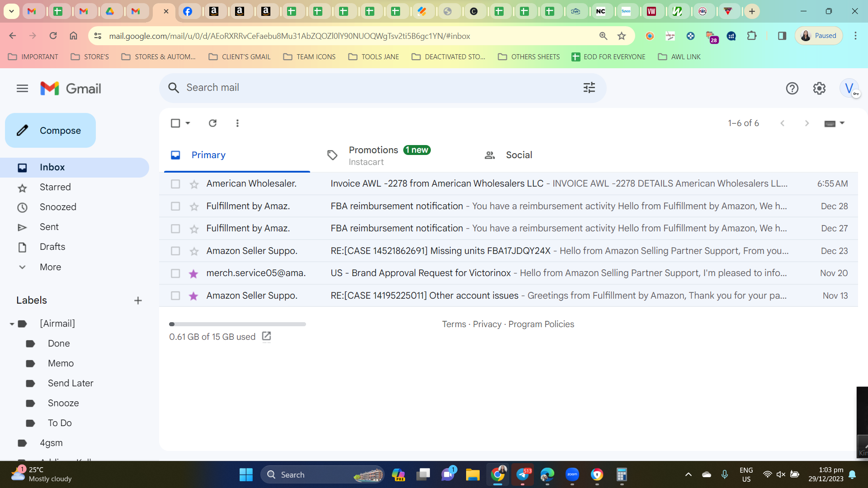
Task: Star the Missing units FBA17JDQY24X email
Action: click(x=194, y=251)
